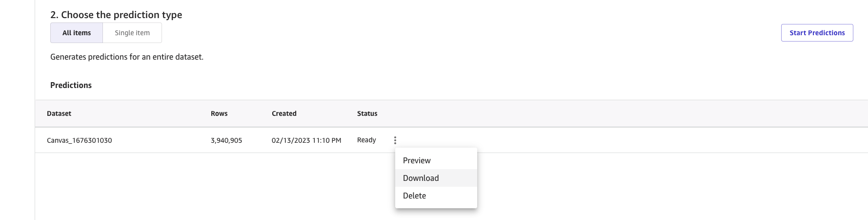Sort by the Dataset column header
868x220 pixels.
tap(59, 113)
